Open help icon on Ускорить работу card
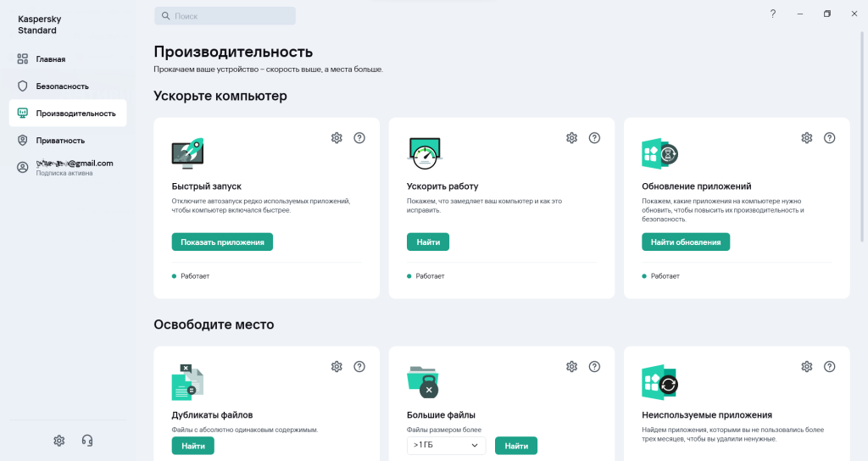 [x=594, y=138]
